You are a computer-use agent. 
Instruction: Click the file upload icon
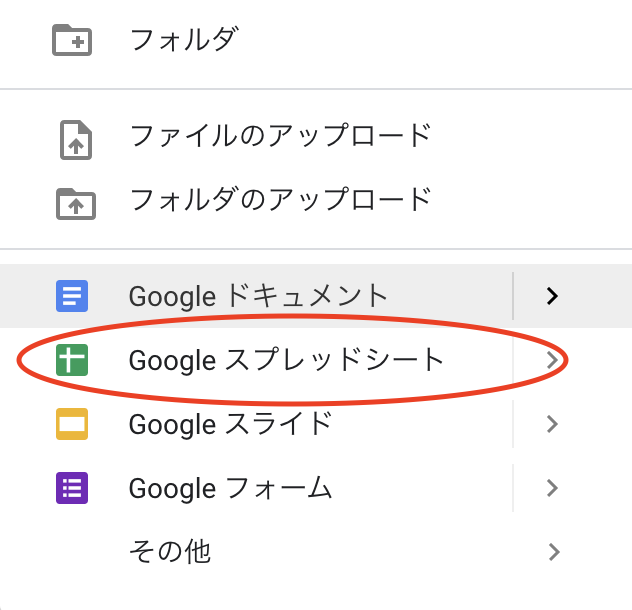tap(72, 142)
